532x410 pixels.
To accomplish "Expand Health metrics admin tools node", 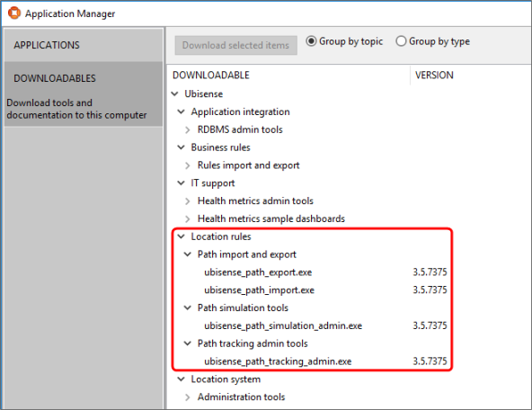I will coord(188,201).
